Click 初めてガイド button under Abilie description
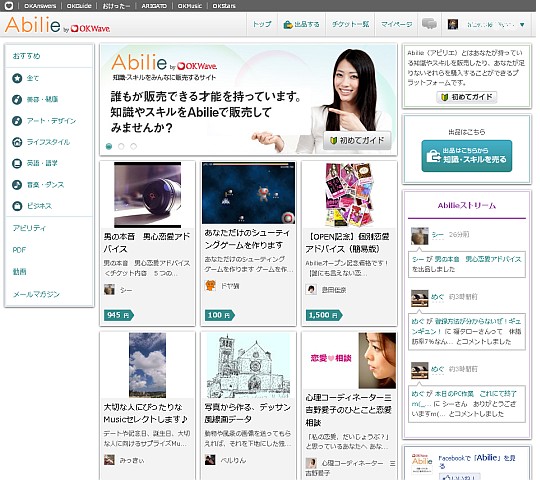Image resolution: width=540 pixels, height=480 pixels. [x=467, y=97]
